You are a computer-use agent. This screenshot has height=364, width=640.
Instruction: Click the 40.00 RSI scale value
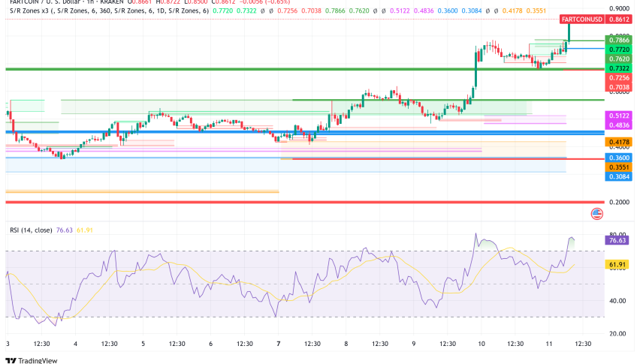coord(617,301)
